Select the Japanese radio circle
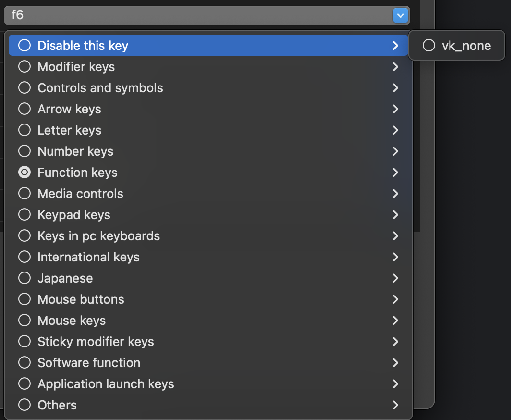The width and height of the screenshot is (511, 420). pos(24,278)
